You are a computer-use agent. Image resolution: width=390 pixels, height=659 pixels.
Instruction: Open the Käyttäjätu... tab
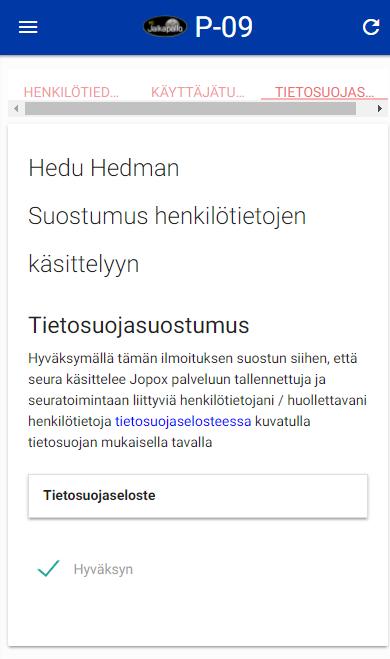pyautogui.click(x=198, y=92)
